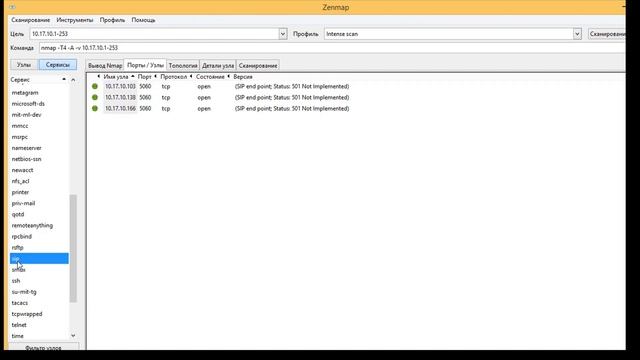
Task: Click the green open-port icon for 10.17.10.138
Action: (95, 98)
